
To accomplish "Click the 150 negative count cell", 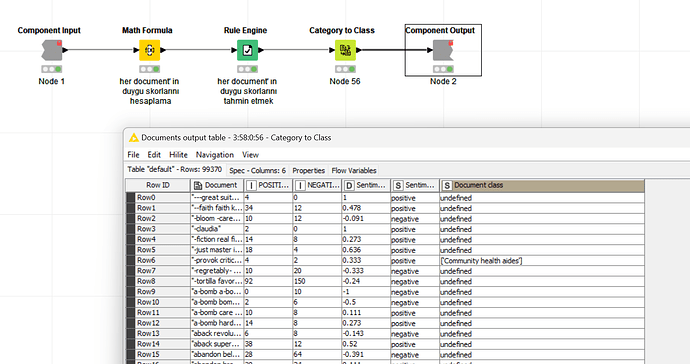I will click(x=317, y=281).
